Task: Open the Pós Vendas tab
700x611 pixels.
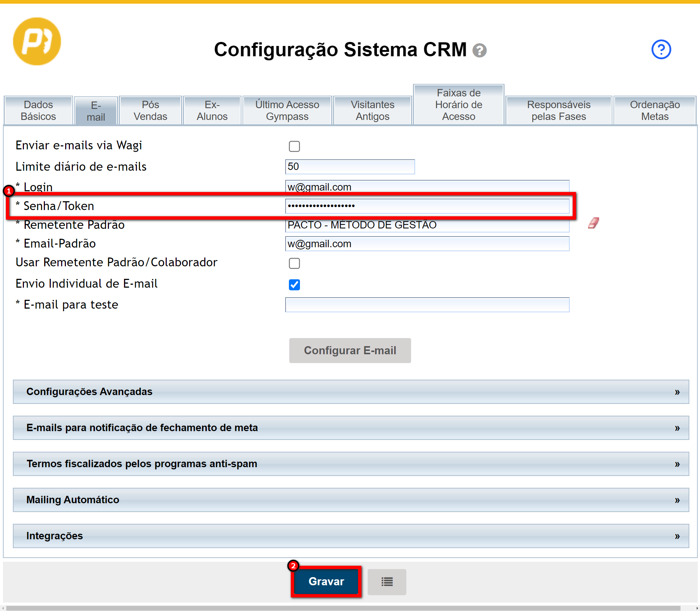Action: pyautogui.click(x=150, y=110)
